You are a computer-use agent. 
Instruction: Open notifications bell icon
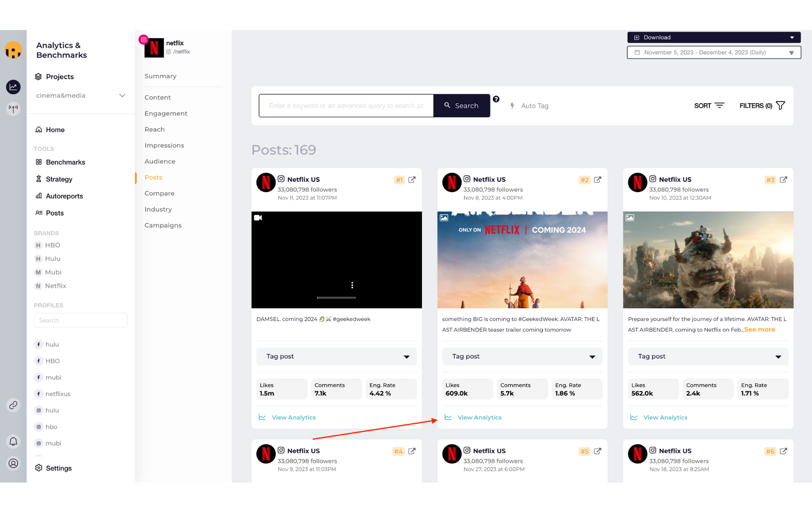13,442
